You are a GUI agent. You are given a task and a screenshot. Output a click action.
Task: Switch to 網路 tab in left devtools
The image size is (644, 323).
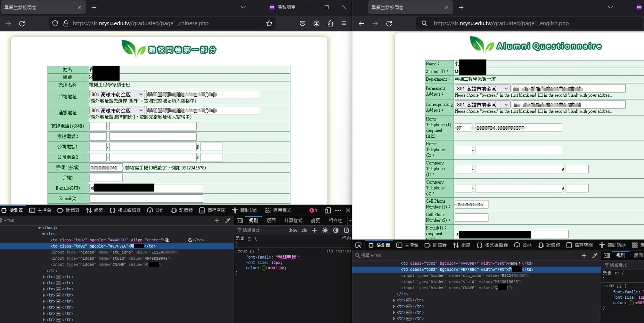point(95,210)
